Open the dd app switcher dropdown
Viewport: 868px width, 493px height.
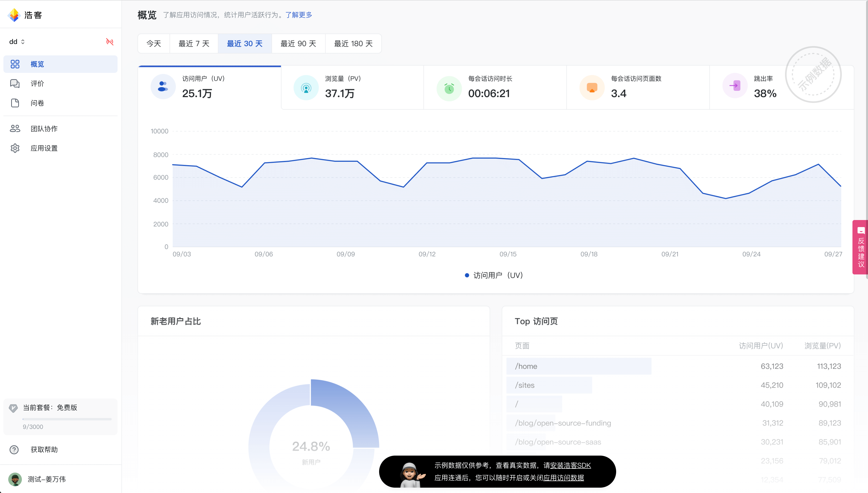[17, 42]
